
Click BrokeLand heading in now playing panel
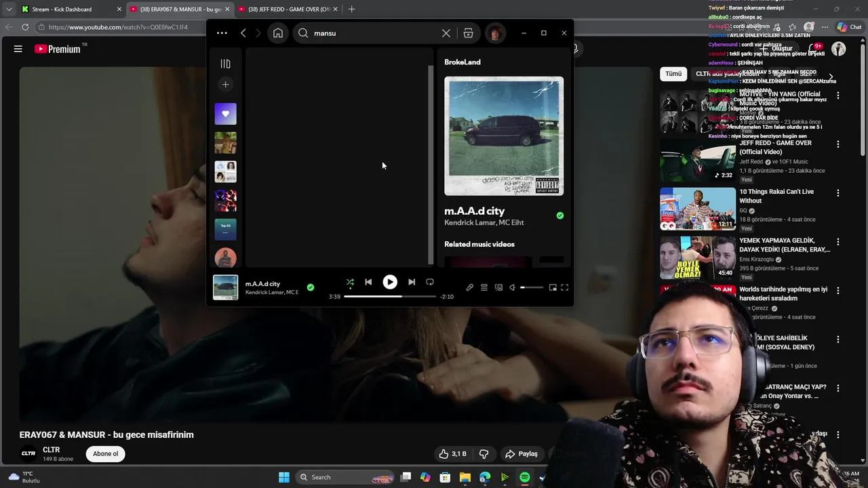(x=462, y=62)
